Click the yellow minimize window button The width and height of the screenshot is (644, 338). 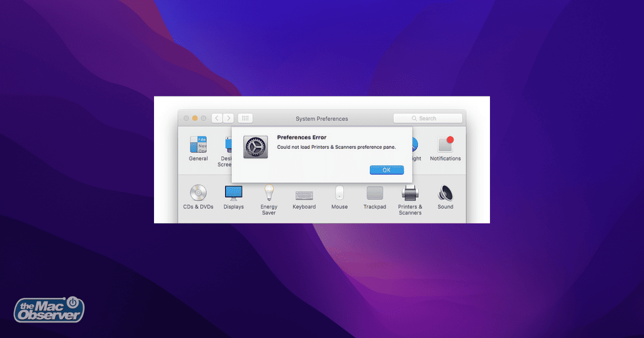(x=195, y=118)
